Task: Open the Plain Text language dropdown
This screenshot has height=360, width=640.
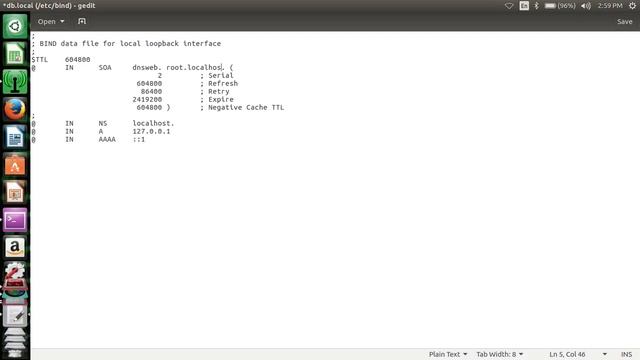Action: tap(448, 354)
